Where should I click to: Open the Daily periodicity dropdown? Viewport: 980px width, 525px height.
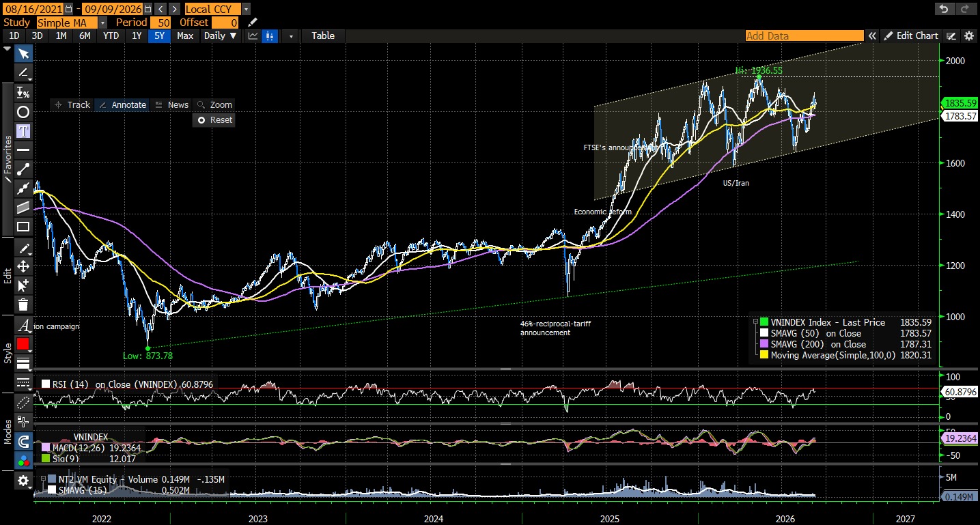(221, 36)
